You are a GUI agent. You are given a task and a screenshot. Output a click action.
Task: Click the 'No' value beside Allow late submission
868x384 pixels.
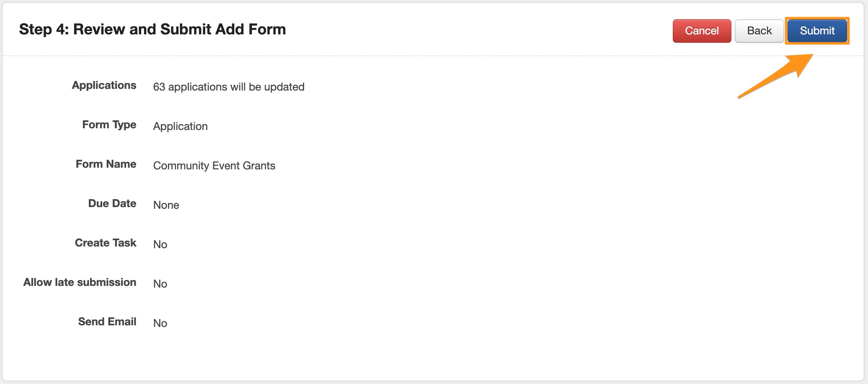160,284
